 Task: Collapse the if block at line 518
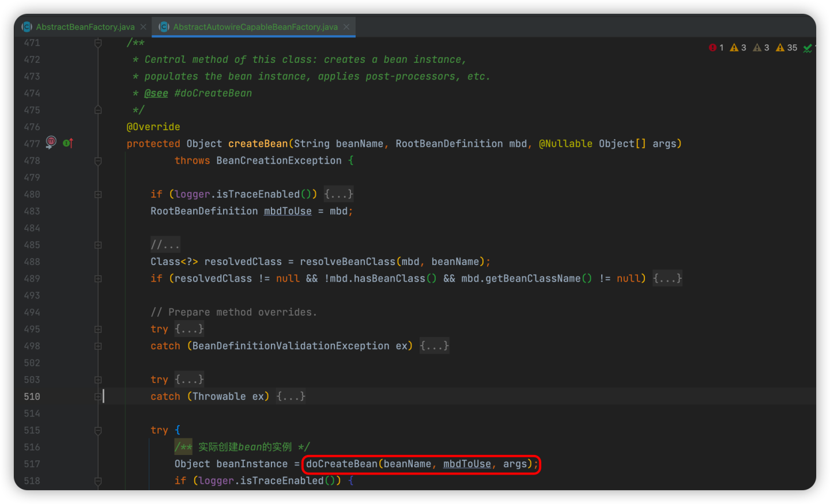pyautogui.click(x=98, y=481)
